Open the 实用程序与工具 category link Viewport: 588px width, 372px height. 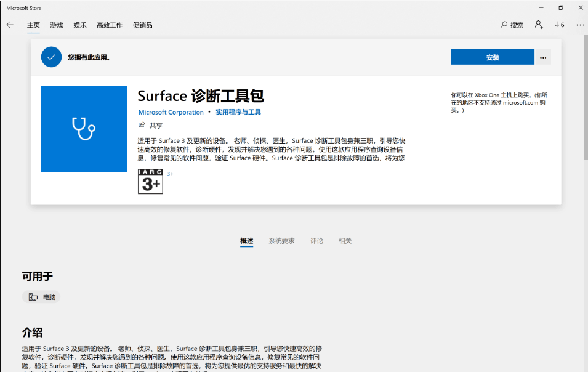pyautogui.click(x=238, y=112)
